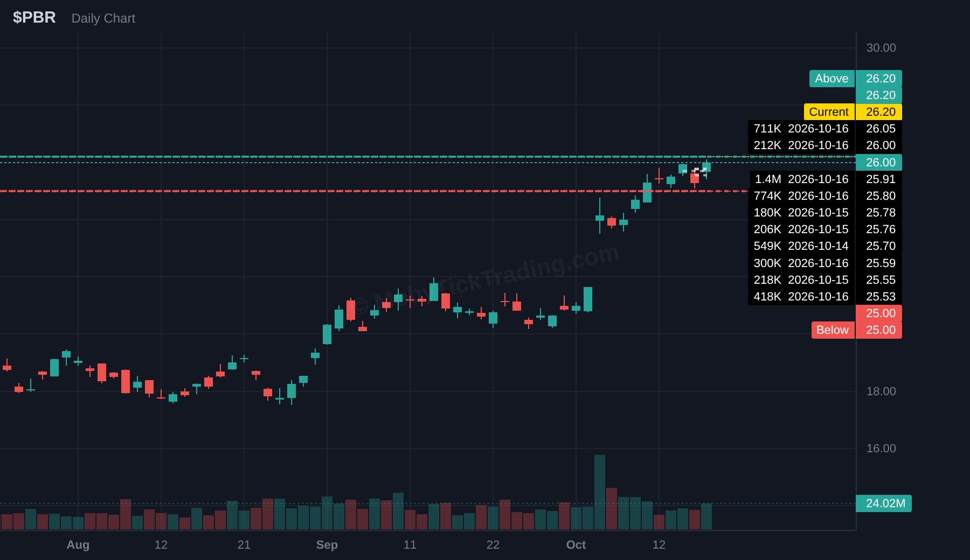Click the 218K 2026-10-15 level row

[825, 280]
